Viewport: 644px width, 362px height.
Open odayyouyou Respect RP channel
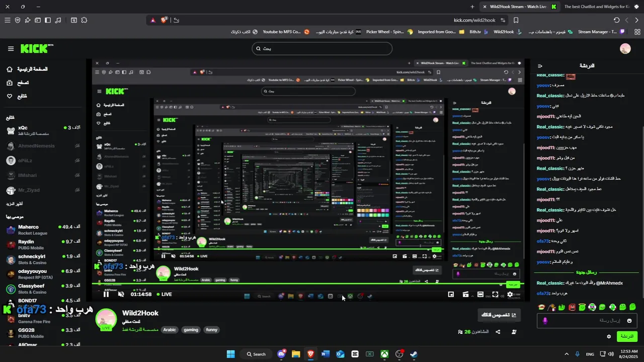(x=43, y=274)
